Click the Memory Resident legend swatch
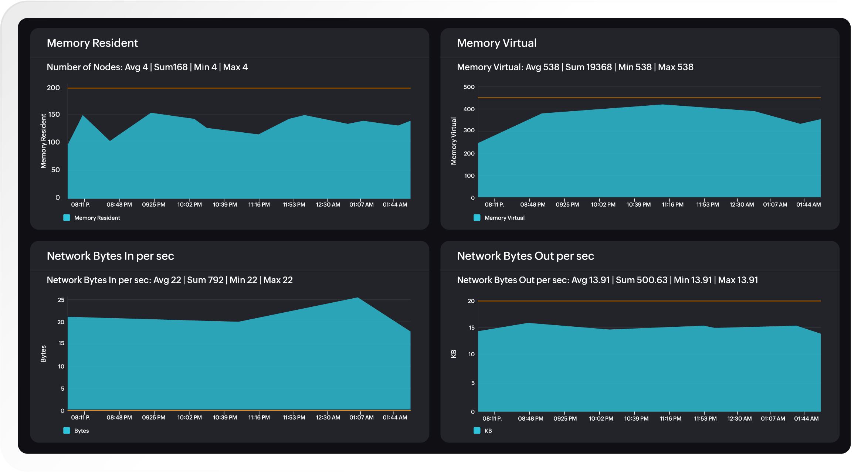 point(67,217)
